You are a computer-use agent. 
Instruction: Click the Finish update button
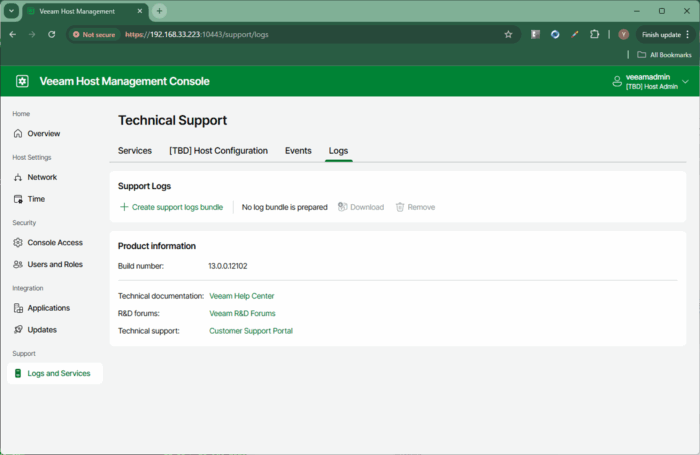tap(661, 35)
